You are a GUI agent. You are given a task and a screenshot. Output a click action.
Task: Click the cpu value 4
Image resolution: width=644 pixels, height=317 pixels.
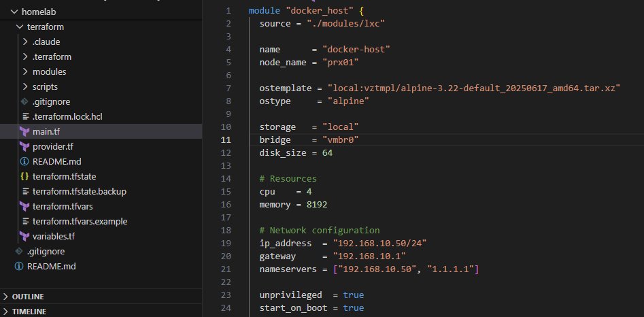(x=309, y=191)
